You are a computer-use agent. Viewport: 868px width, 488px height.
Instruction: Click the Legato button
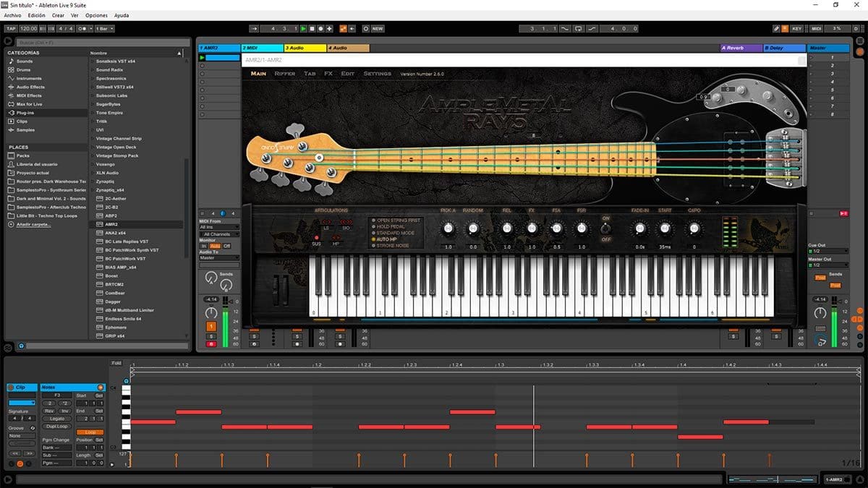pos(57,419)
